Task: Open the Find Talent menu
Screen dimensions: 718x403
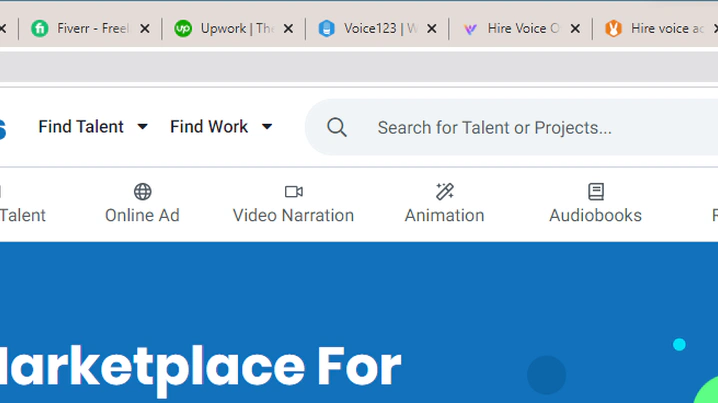Action: (81, 127)
